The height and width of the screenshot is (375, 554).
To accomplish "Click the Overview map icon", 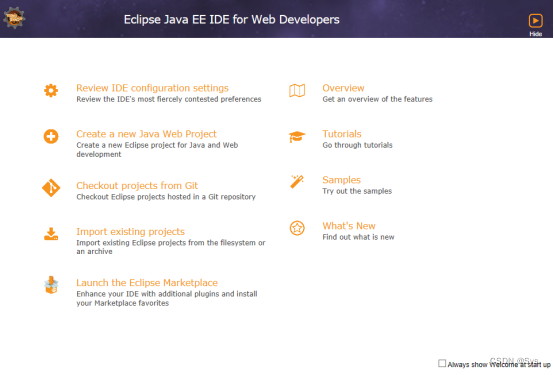I will pyautogui.click(x=297, y=90).
